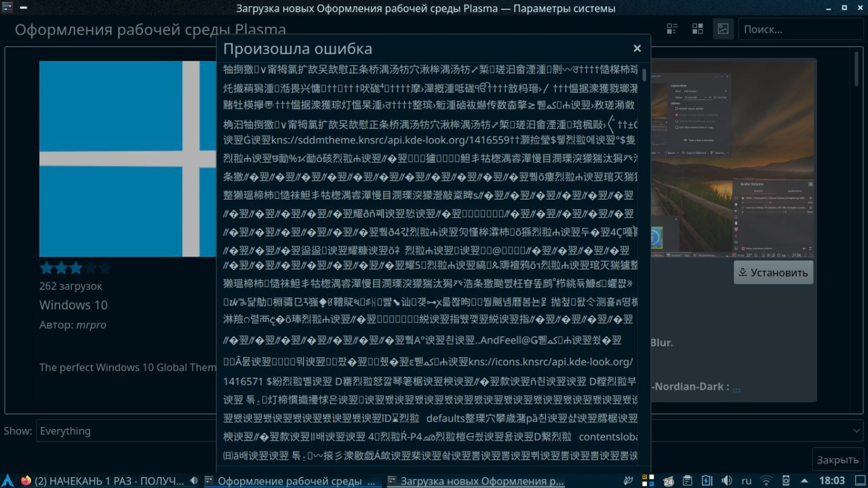Viewport: 868px width, 488px height.
Task: Open the application launcher menu
Action: [7, 480]
